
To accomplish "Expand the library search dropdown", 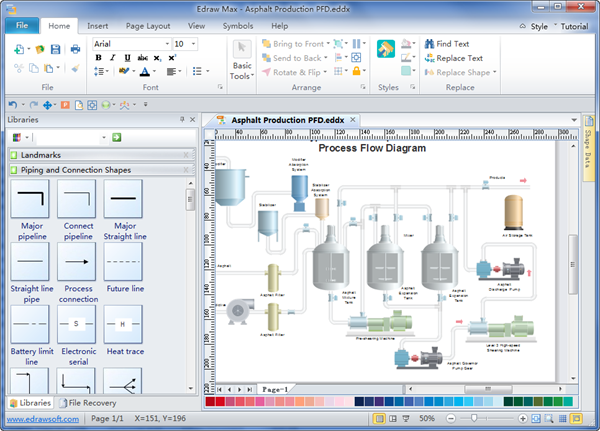I will pos(103,137).
